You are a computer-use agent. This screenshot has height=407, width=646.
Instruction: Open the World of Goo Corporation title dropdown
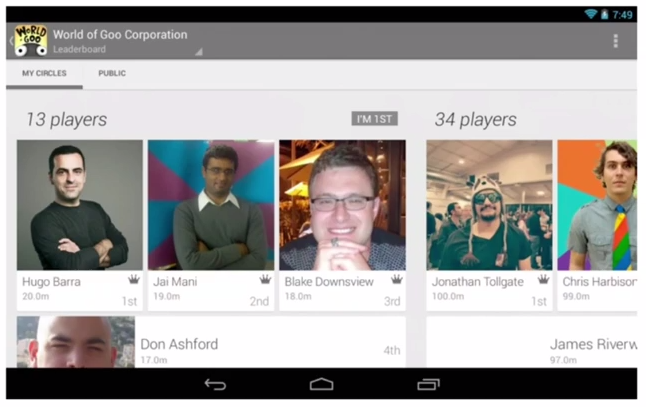pyautogui.click(x=120, y=41)
